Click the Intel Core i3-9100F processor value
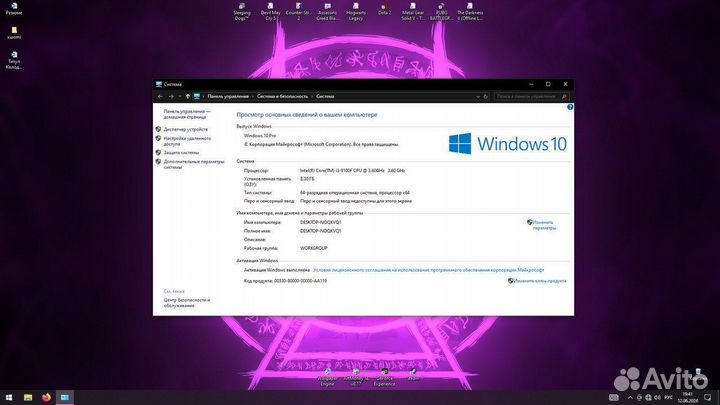 coord(353,170)
